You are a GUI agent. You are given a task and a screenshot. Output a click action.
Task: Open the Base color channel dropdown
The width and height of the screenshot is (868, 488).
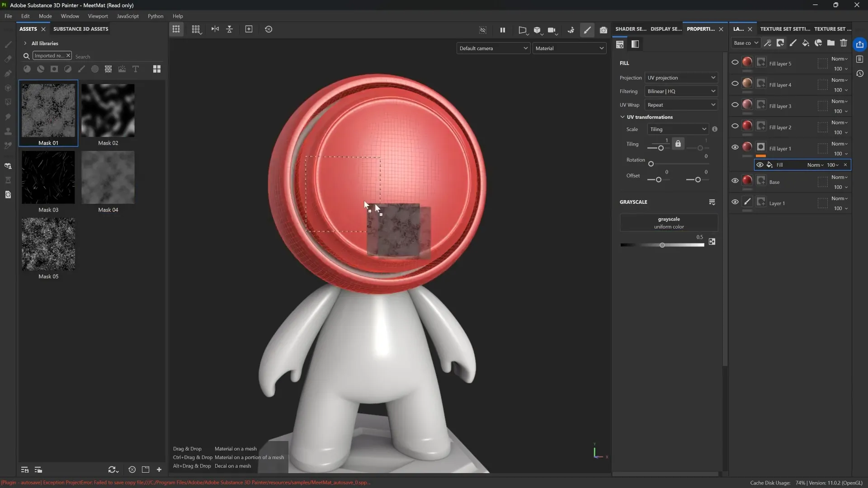coord(745,43)
